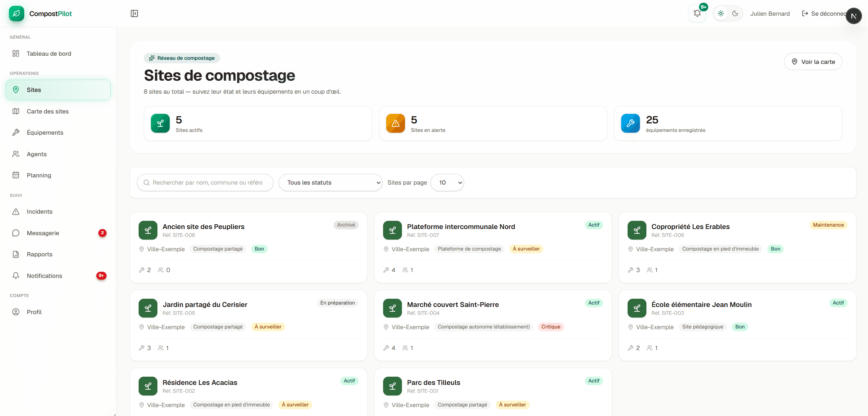Focus the site search field
This screenshot has width=868, height=416.
pos(205,183)
